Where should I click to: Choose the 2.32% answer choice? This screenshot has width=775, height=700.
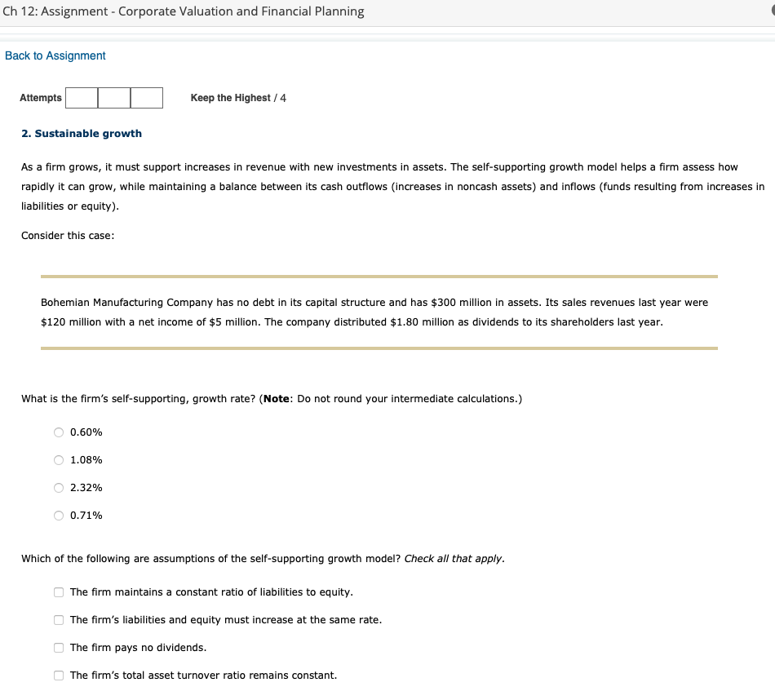click(58, 488)
